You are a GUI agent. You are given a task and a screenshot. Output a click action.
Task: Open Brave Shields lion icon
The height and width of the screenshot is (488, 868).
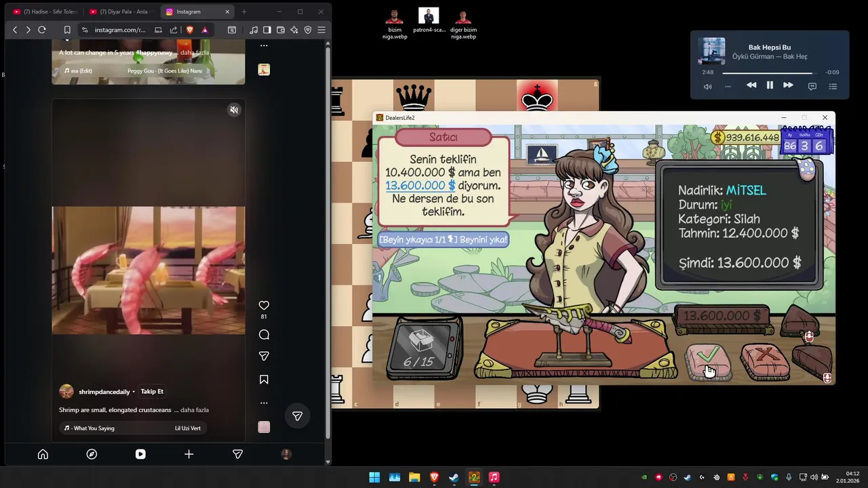click(x=190, y=30)
